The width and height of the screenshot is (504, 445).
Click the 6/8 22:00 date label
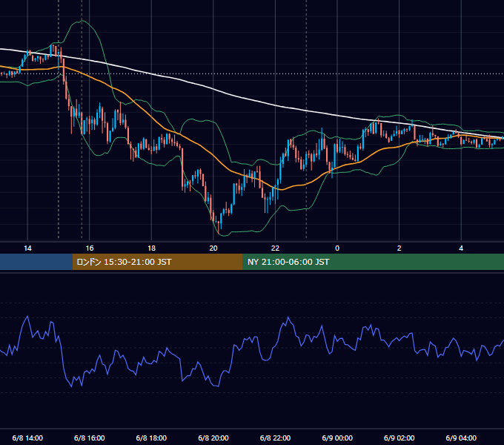coord(275,438)
